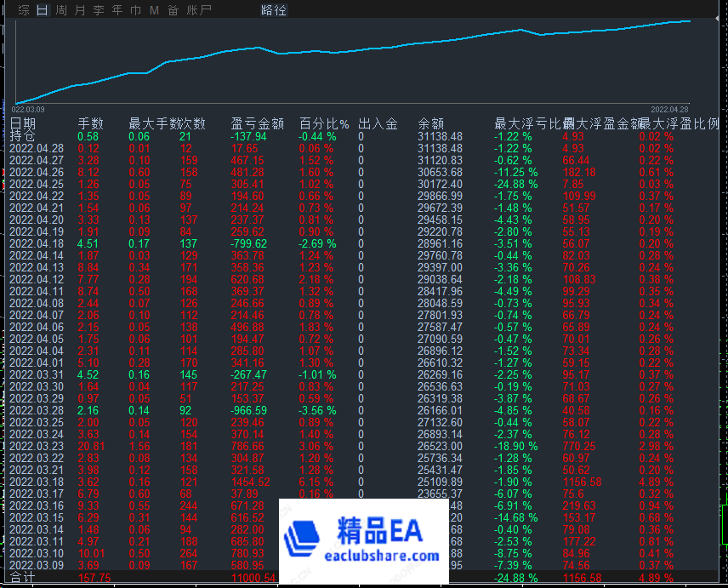Click the 日期 column header
The image size is (728, 588).
23,123
